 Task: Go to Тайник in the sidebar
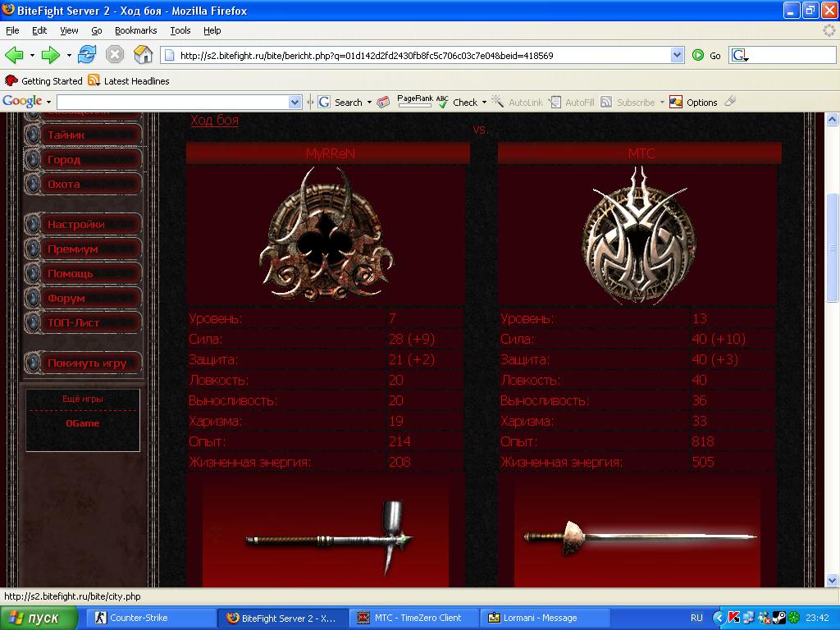pos(84,135)
